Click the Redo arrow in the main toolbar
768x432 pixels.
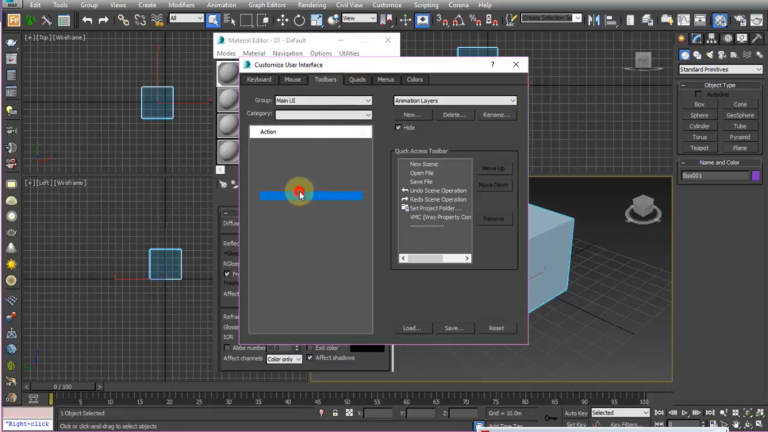click(103, 20)
